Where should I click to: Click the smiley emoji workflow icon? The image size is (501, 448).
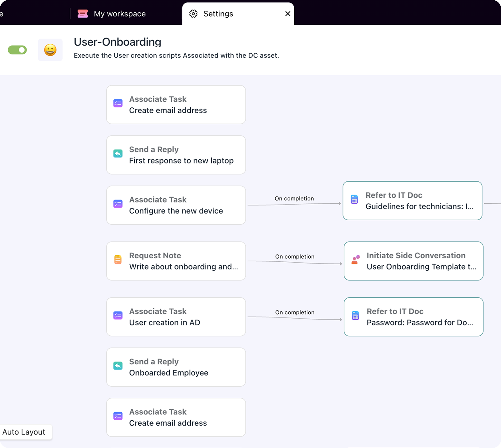50,50
